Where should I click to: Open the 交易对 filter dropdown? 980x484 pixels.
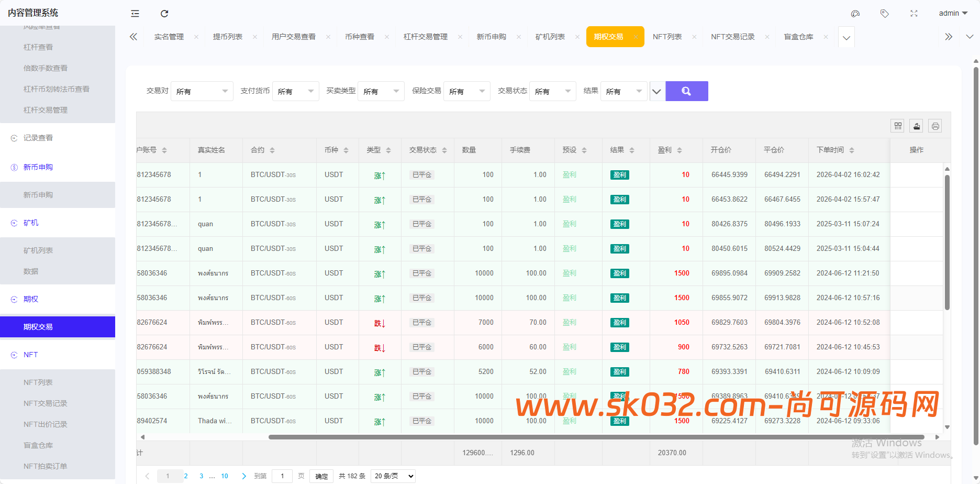[x=202, y=91]
